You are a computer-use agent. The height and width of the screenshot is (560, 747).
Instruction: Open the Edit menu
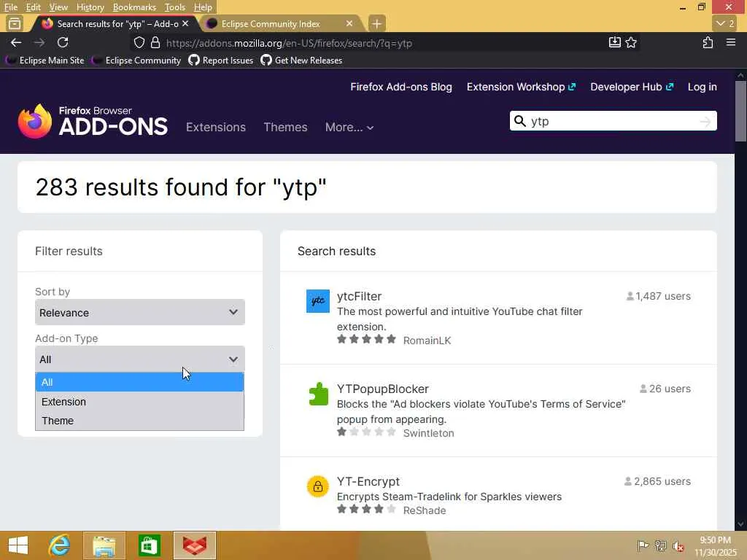click(x=33, y=7)
